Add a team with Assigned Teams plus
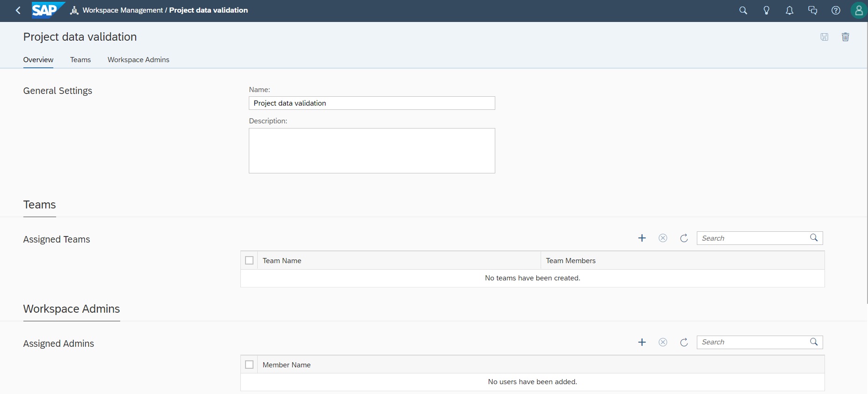 click(642, 238)
